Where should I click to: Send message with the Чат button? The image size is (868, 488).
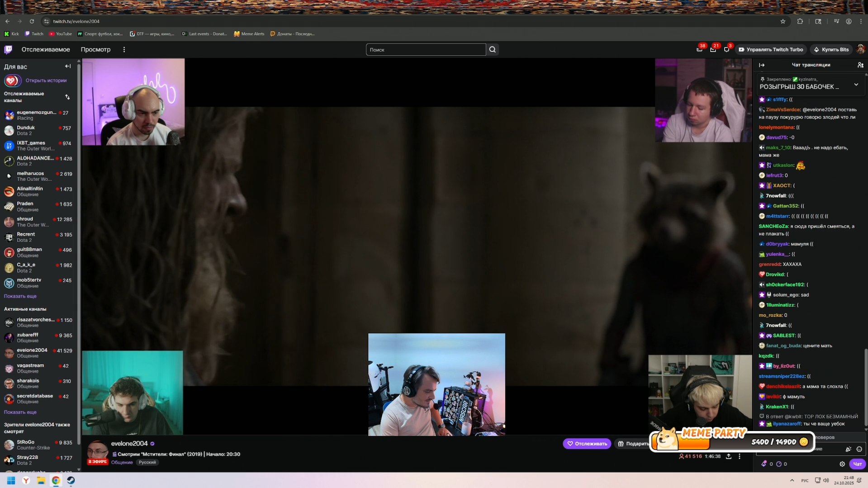point(857,464)
